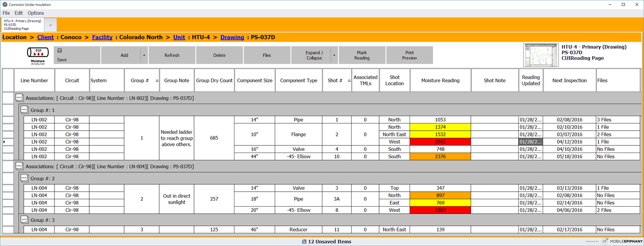Collapse the Group #: 2 section
Image resolution: width=644 pixels, height=246 pixels.
pos(24,178)
